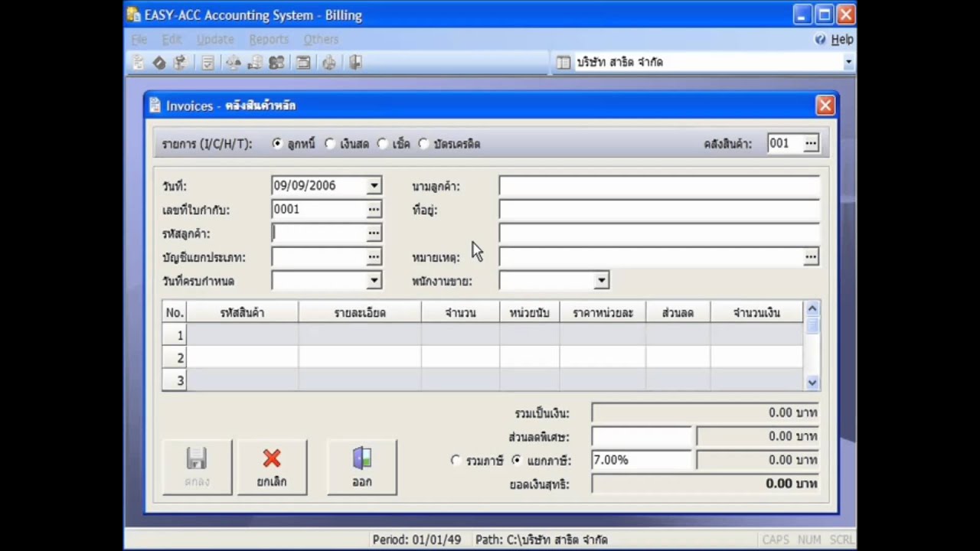Click the หน่วยนับ column header

click(x=529, y=312)
